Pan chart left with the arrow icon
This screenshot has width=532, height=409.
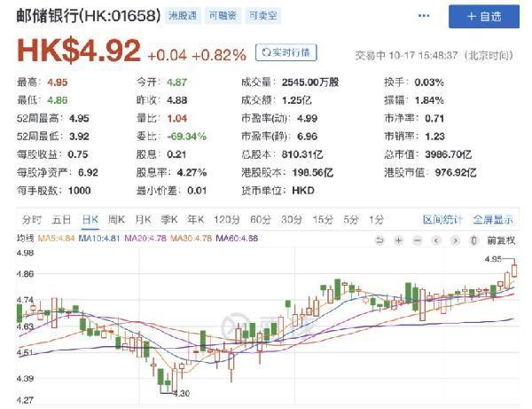[436, 240]
